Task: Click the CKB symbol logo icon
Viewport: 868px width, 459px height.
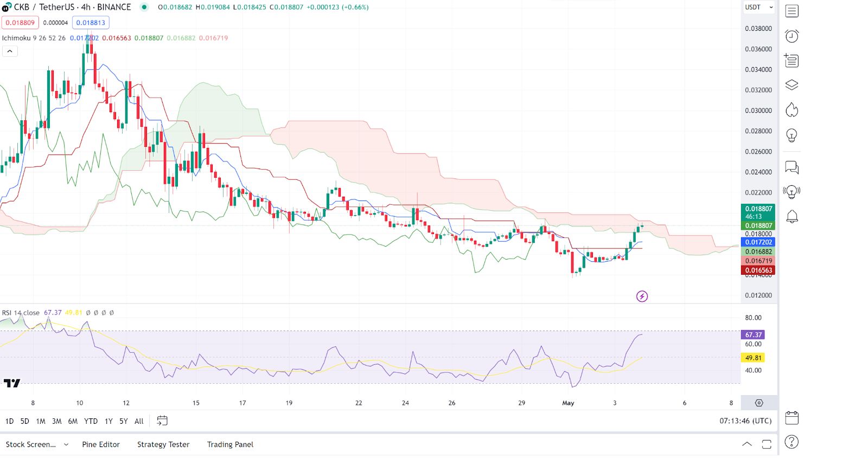Action: point(6,8)
